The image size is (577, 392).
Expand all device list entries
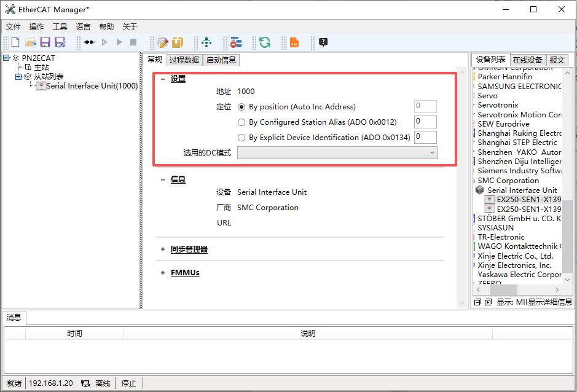click(x=488, y=302)
